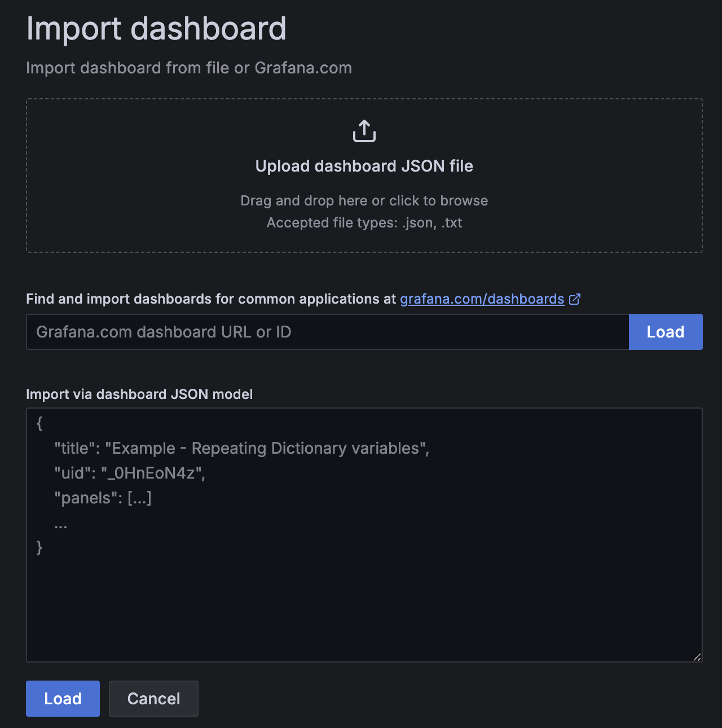The width and height of the screenshot is (722, 728).
Task: Click the "Import dashboard from file or Grafana.com" subtitle
Action: tap(189, 68)
